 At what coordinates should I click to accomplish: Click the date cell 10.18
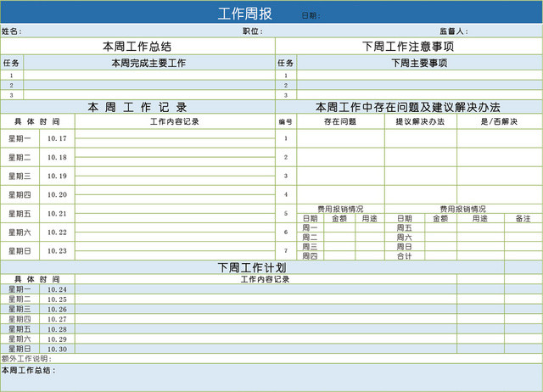(57, 157)
